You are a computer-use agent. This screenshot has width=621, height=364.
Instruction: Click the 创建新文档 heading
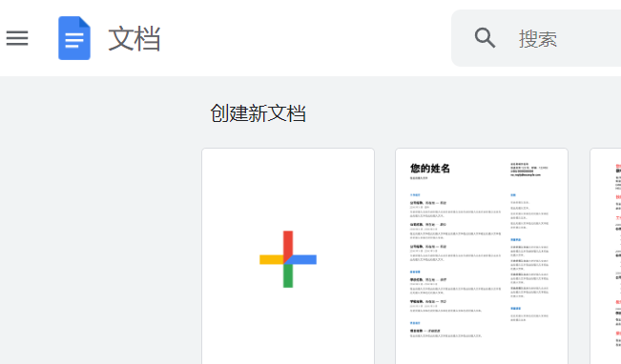point(258,113)
